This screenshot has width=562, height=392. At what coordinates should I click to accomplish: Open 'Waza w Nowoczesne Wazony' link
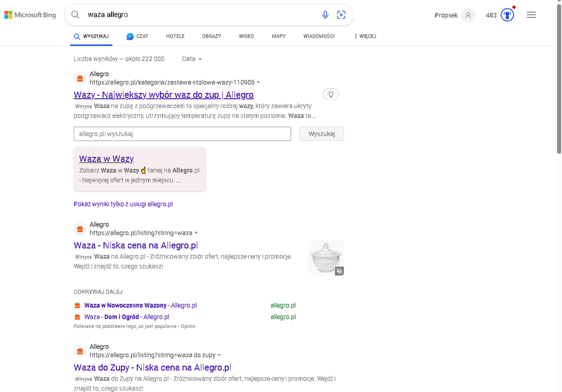pos(141,305)
